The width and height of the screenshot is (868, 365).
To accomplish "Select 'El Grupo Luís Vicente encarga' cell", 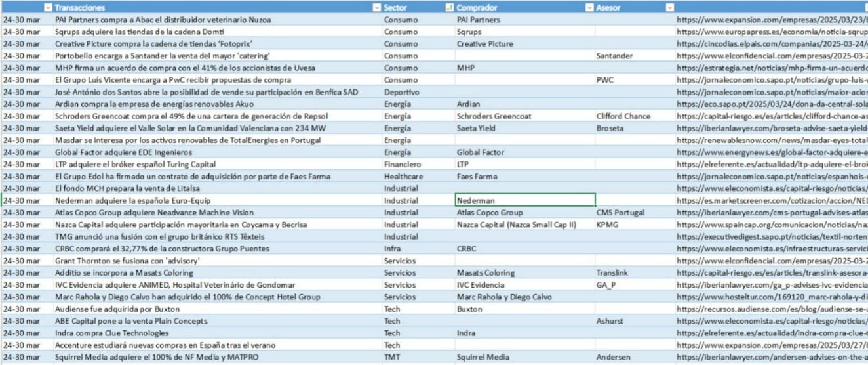I will tap(218, 80).
